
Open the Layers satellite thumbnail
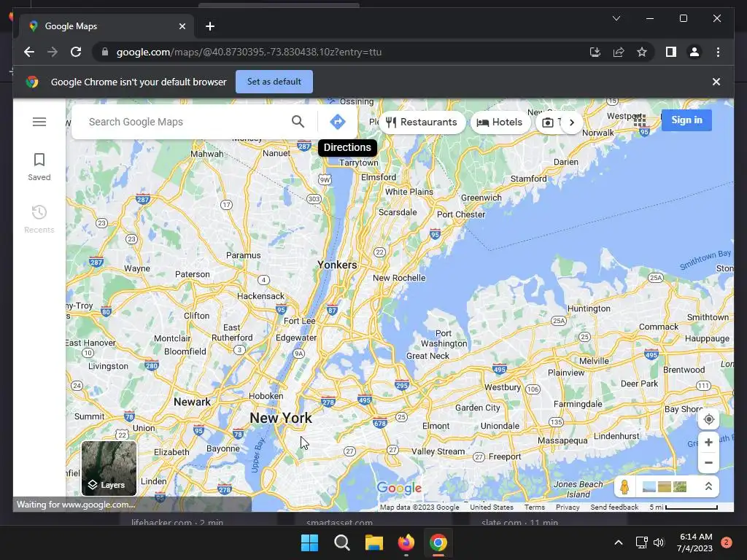click(x=109, y=468)
